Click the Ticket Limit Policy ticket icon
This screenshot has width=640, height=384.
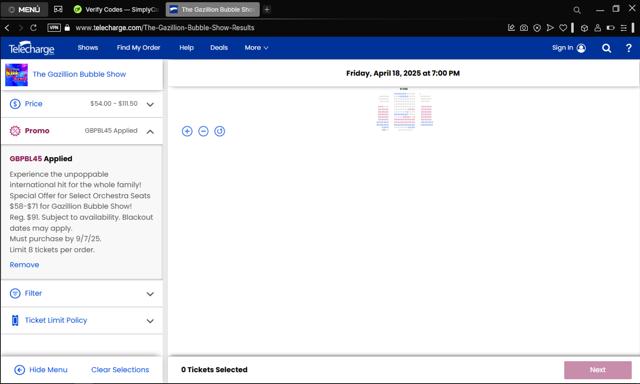(x=15, y=320)
